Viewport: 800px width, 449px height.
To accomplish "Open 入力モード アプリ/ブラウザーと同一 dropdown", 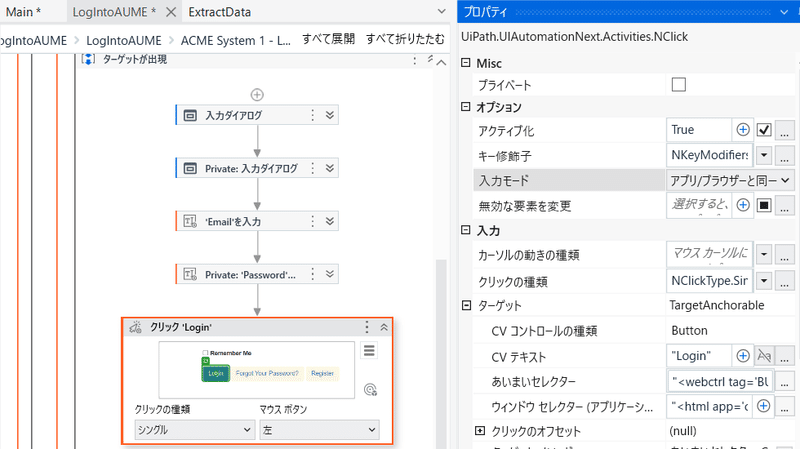I will (x=730, y=180).
